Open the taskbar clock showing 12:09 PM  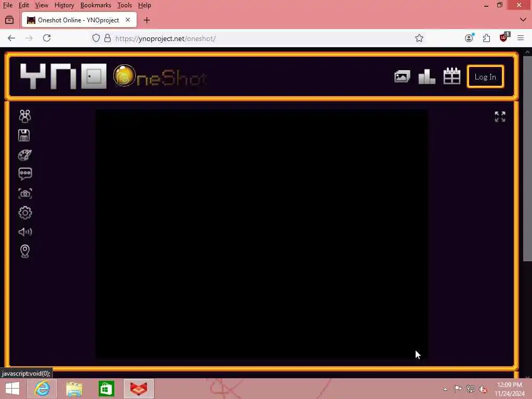tap(509, 389)
